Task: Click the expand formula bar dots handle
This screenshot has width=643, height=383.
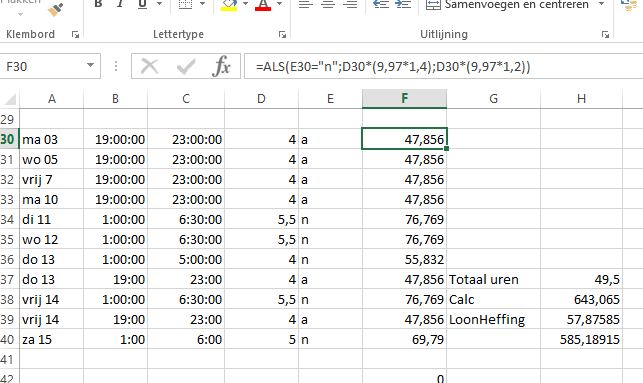Action: point(116,66)
